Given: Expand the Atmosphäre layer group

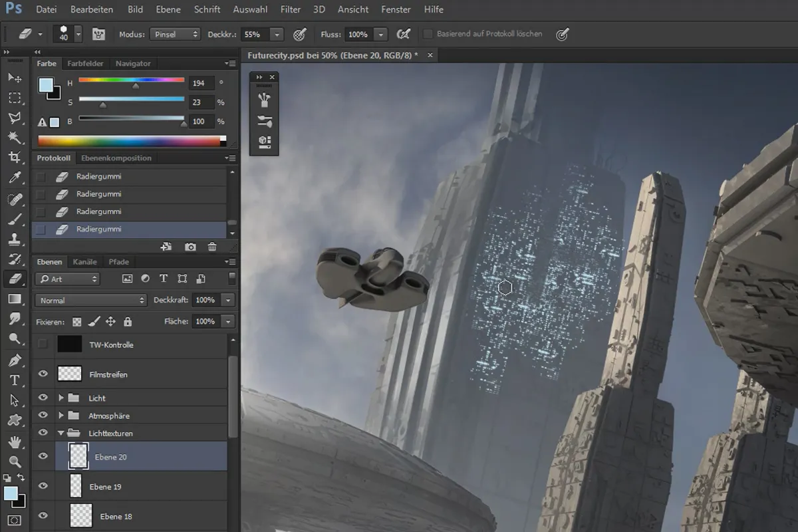Looking at the screenshot, I should click(61, 415).
